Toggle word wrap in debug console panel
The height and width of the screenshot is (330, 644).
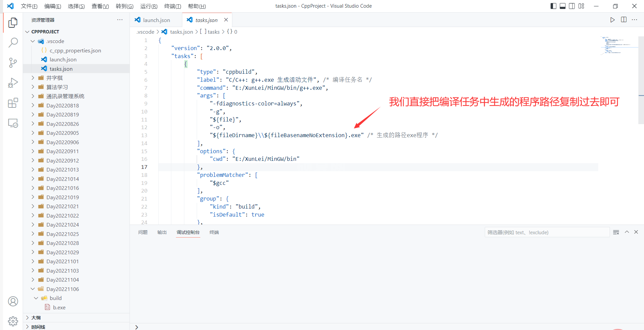[616, 232]
